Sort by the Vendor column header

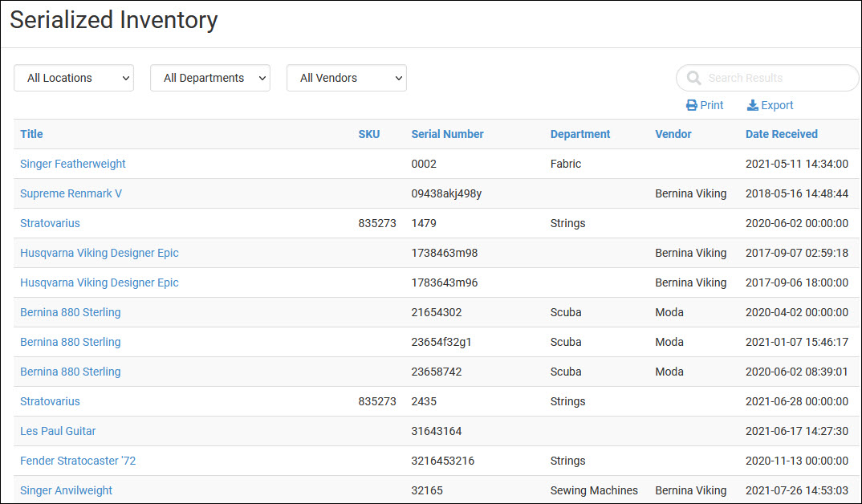(x=673, y=134)
